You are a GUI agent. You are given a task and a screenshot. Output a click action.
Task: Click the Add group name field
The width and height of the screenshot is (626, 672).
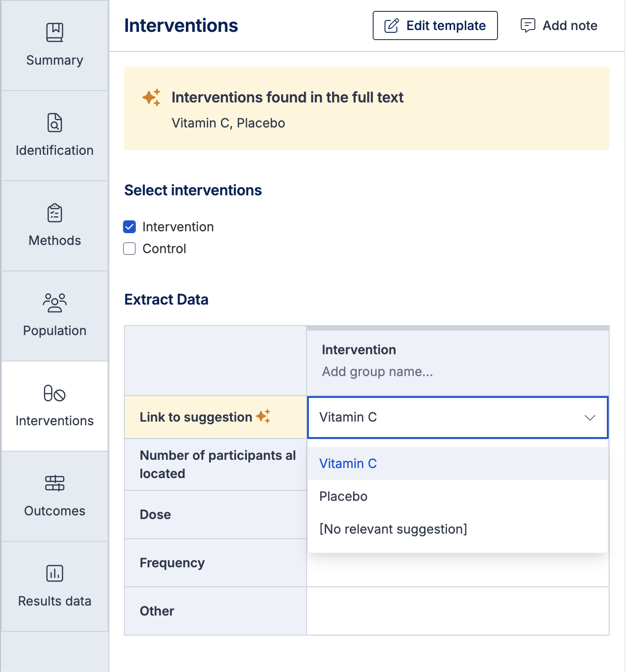pos(377,372)
